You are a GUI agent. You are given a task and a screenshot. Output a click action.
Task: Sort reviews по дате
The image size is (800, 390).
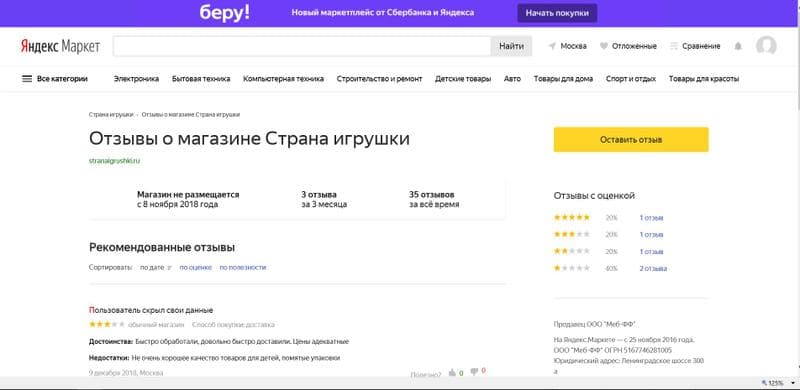[x=155, y=267]
